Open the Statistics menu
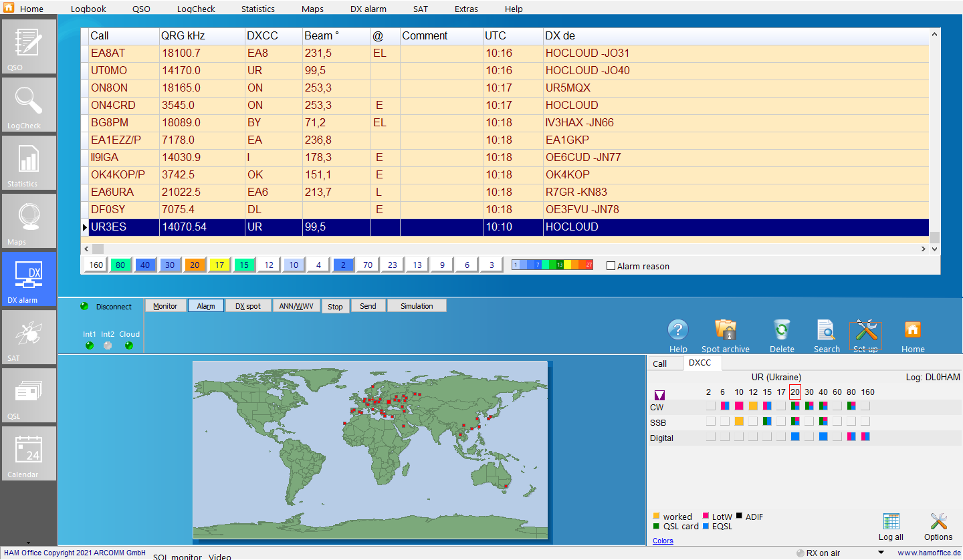963x560 pixels. click(x=257, y=9)
